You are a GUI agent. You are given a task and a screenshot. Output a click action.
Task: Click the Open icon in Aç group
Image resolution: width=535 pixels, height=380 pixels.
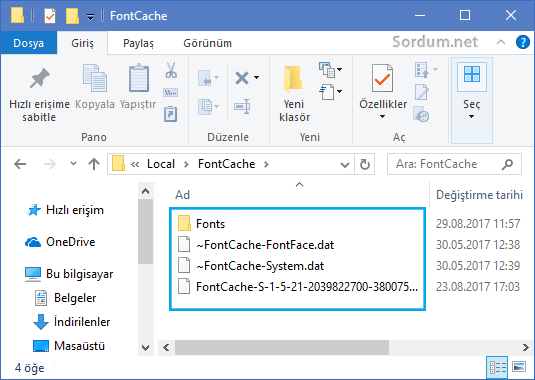tap(422, 70)
